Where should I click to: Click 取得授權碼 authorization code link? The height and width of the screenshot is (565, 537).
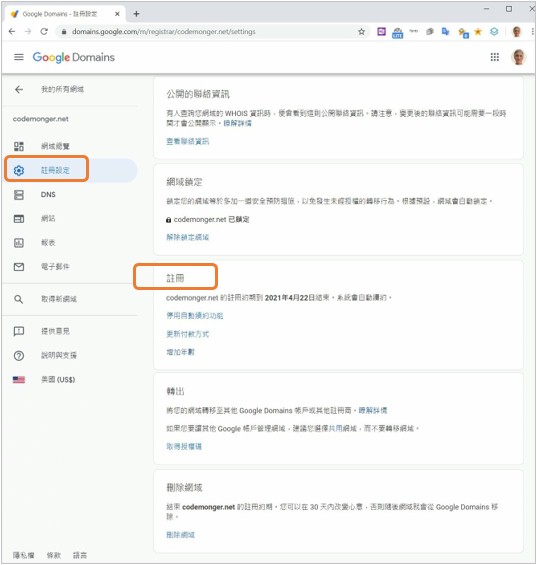tap(184, 446)
